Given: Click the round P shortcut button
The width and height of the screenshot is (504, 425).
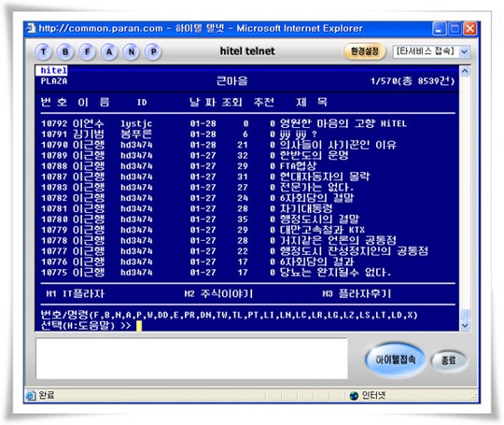Looking at the screenshot, I should (153, 51).
